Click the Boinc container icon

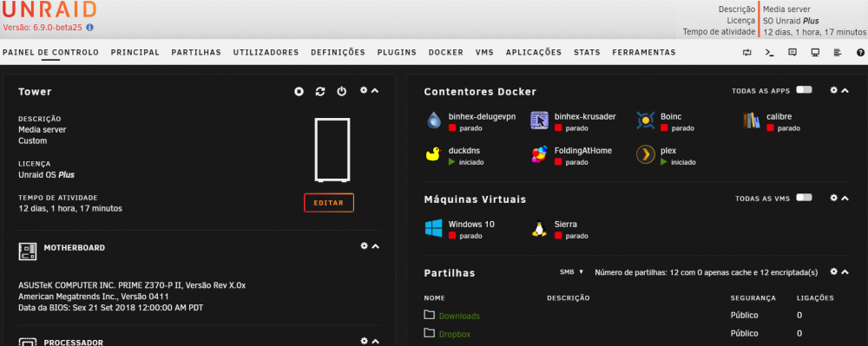click(x=646, y=121)
